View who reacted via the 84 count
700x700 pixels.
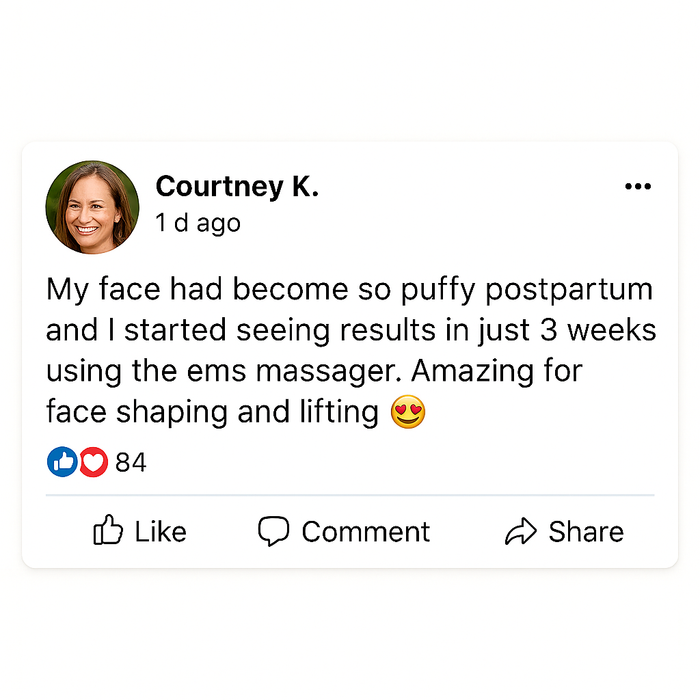[130, 462]
